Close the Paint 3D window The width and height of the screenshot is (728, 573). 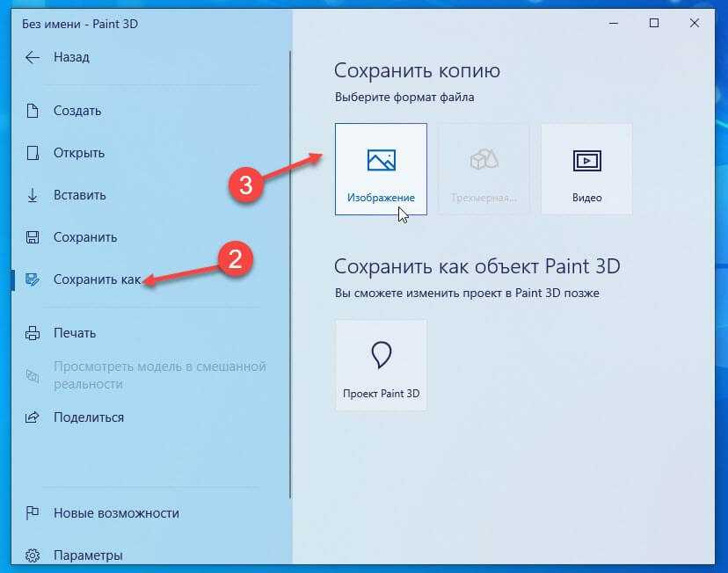pyautogui.click(x=695, y=23)
